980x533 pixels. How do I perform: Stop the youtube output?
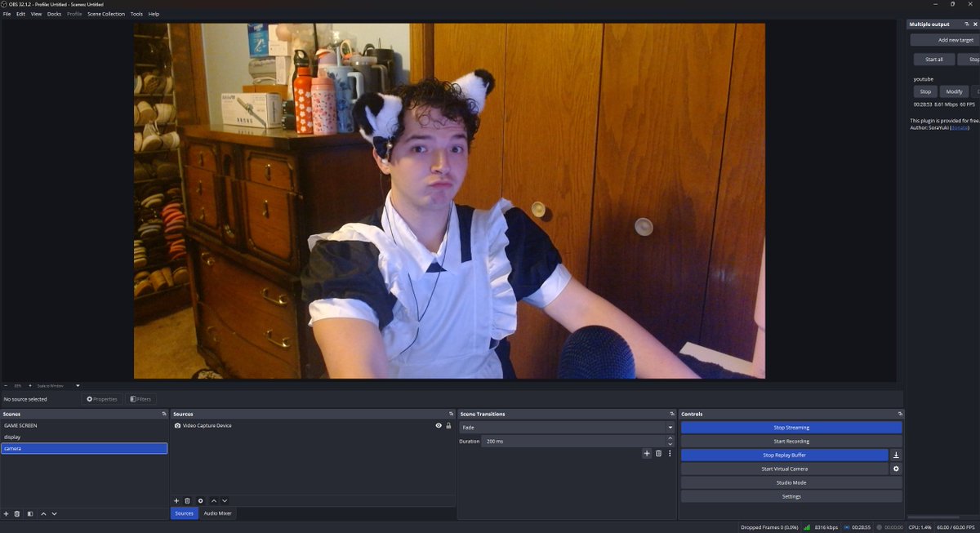coord(925,92)
